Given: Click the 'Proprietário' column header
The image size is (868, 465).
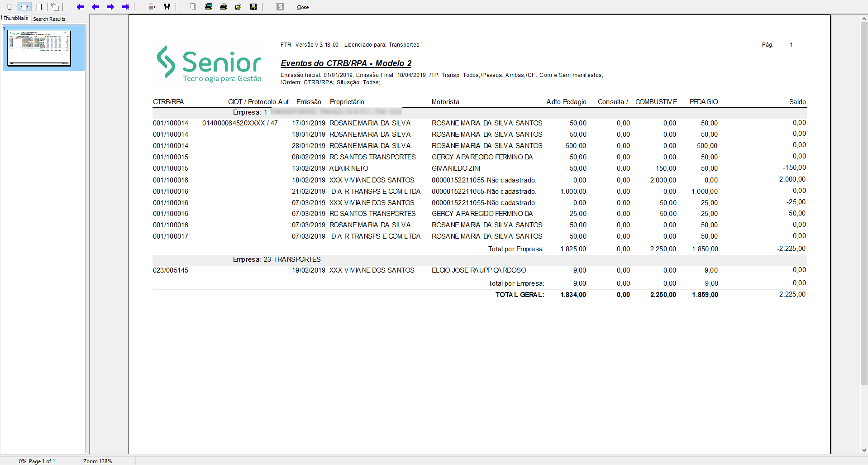Looking at the screenshot, I should click(x=347, y=102).
